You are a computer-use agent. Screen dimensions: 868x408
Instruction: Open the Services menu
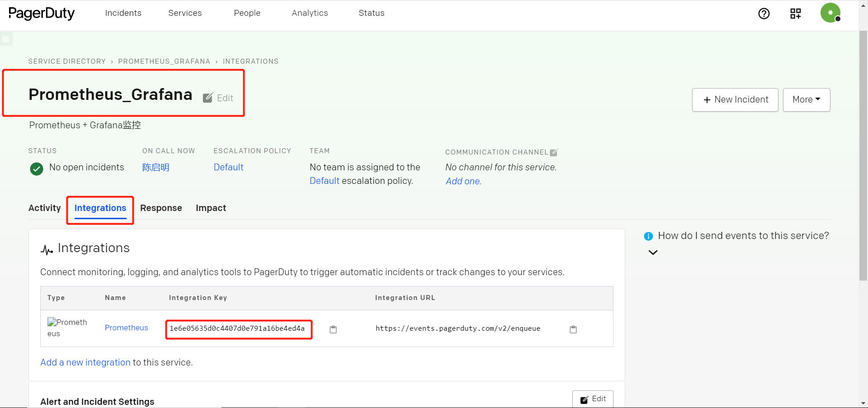click(x=185, y=13)
